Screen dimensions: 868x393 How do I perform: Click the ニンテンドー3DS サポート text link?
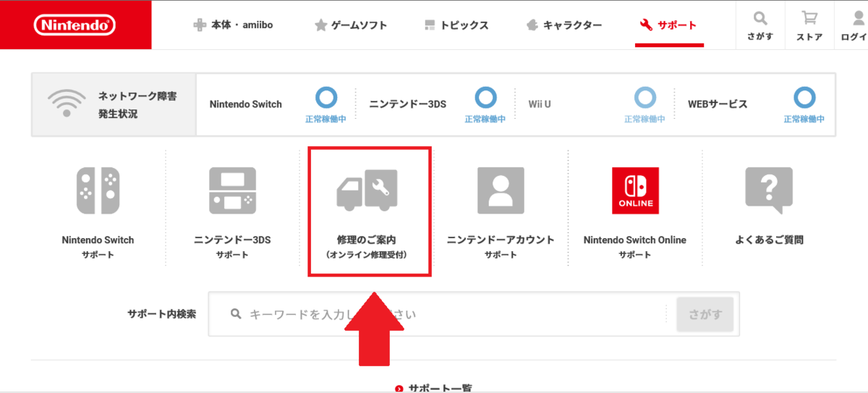pyautogui.click(x=232, y=247)
